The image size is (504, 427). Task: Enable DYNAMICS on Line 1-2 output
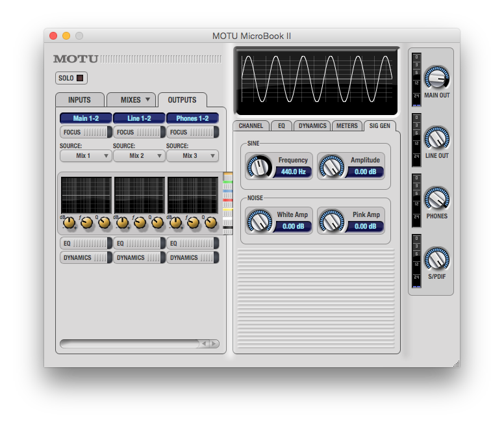(x=139, y=257)
